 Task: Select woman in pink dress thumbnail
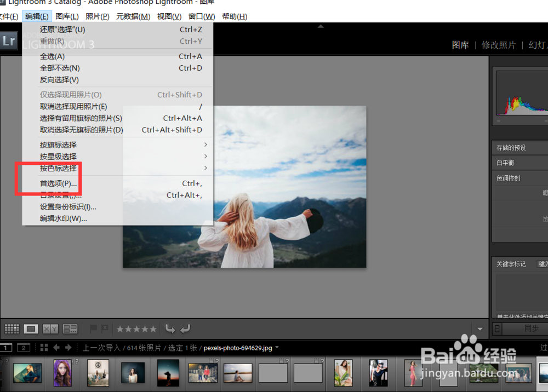(413, 373)
